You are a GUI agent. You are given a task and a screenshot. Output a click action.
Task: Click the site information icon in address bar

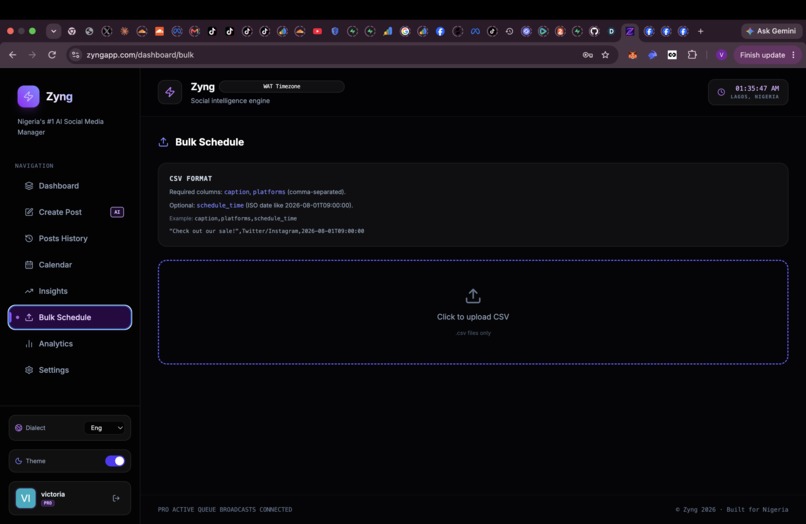[76, 55]
